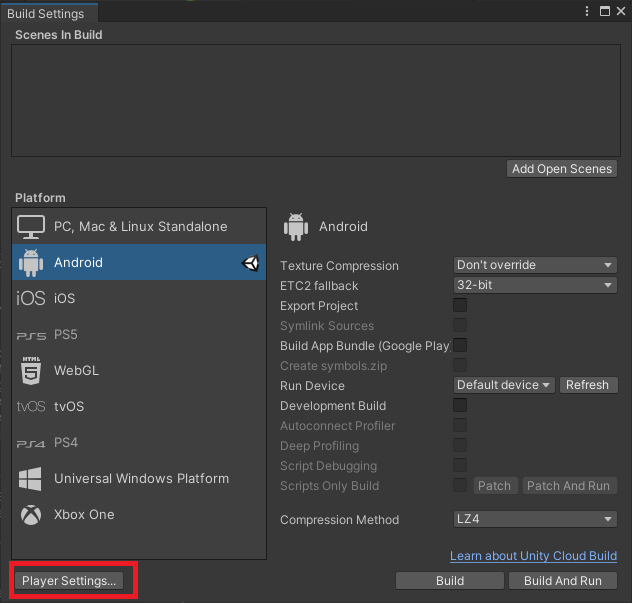The image size is (633, 605).
Task: Open the Texture Compression dropdown
Action: tap(535, 265)
